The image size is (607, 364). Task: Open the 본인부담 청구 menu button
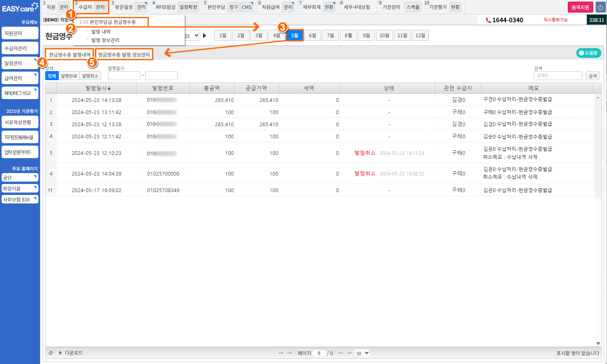[x=234, y=7]
